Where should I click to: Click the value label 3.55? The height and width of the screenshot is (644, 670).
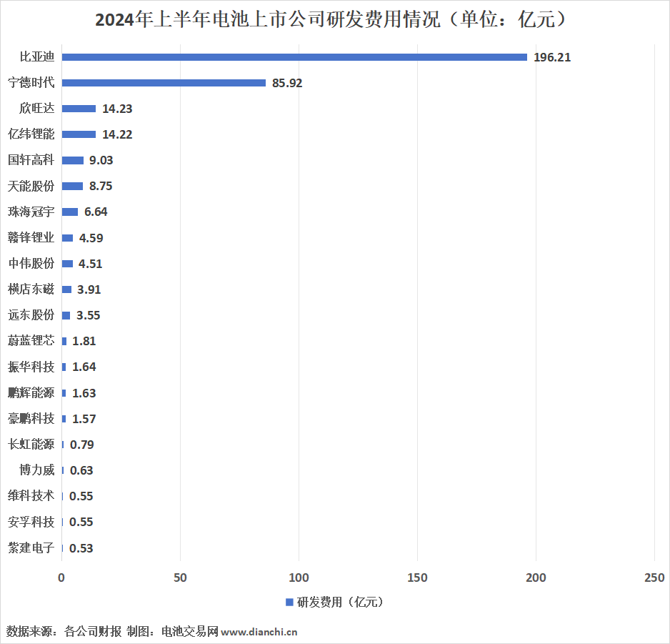point(88,315)
